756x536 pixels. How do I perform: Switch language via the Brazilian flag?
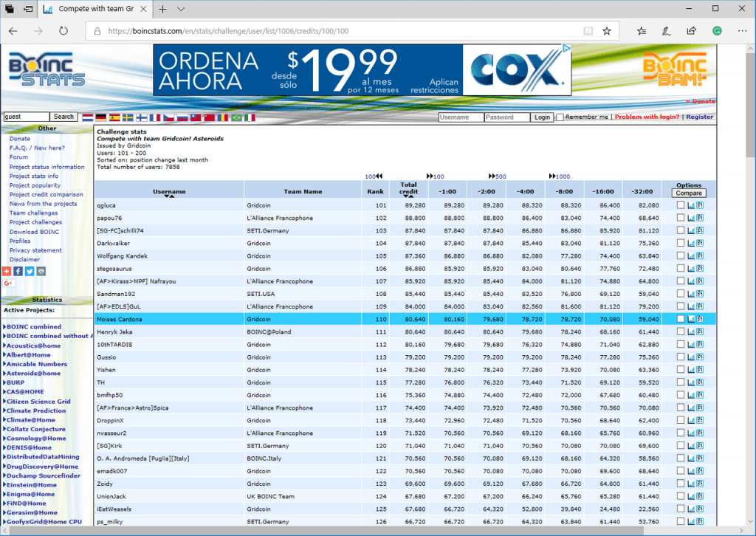[236, 117]
